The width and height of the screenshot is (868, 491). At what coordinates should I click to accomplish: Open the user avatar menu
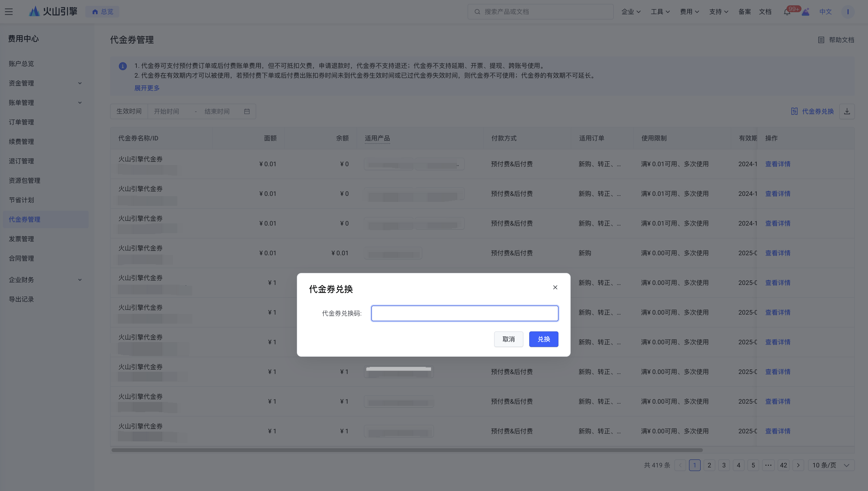[x=847, y=12]
